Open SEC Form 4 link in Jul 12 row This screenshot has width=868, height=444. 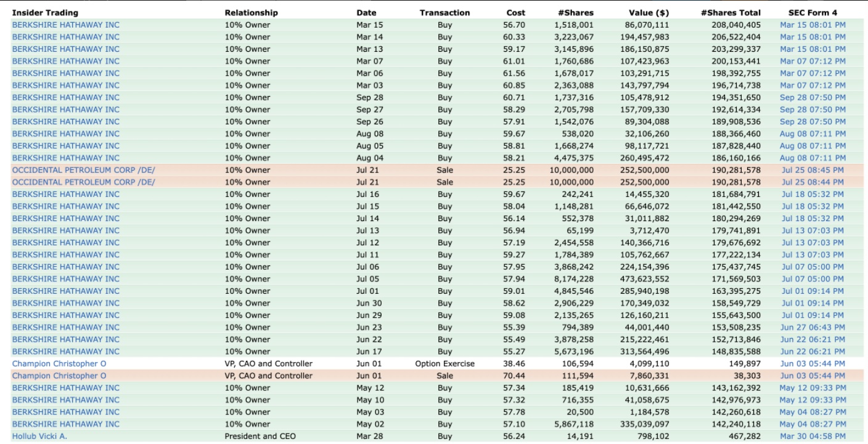813,243
